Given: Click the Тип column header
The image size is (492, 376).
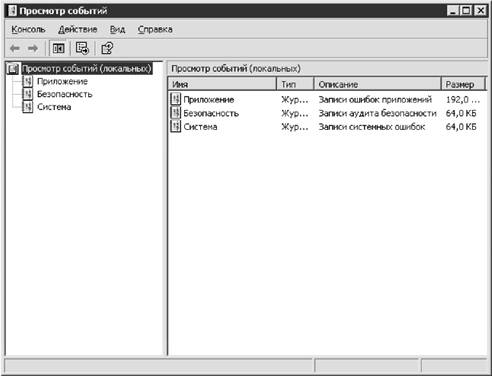Looking at the screenshot, I should tap(295, 84).
